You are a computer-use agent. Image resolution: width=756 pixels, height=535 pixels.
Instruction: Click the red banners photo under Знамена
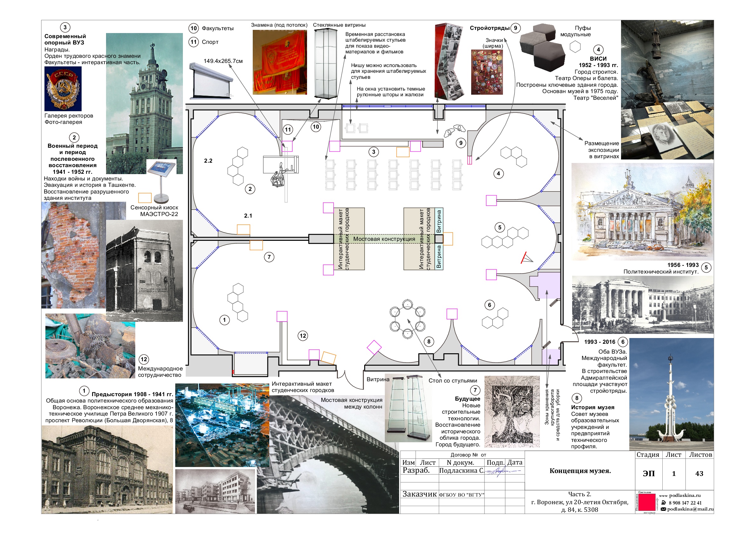click(279, 62)
